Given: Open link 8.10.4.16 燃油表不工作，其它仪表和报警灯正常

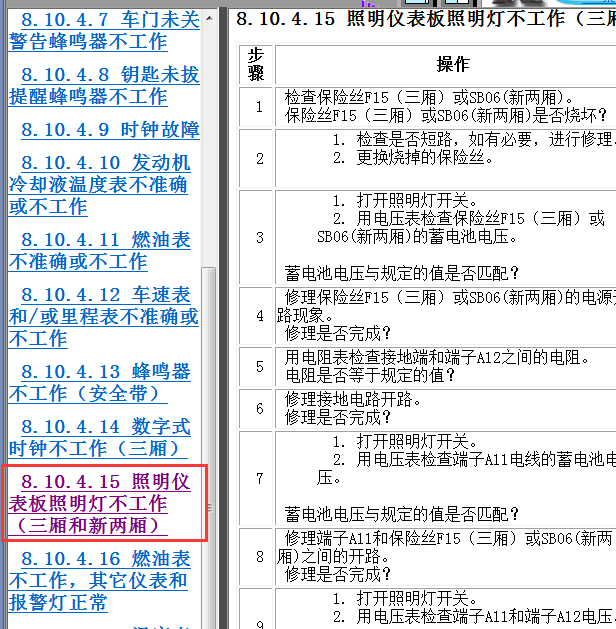Looking at the screenshot, I should tap(99, 580).
